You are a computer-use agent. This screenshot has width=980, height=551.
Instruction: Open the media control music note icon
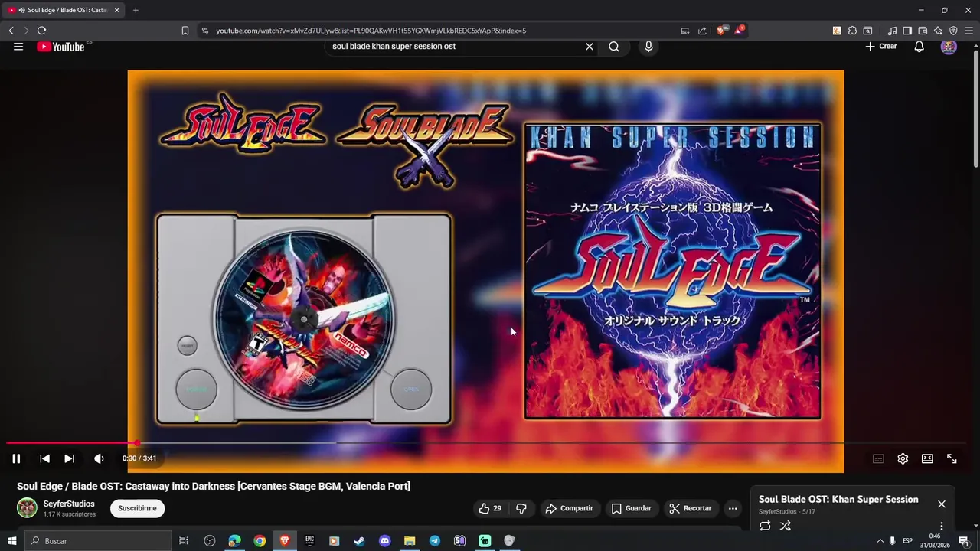pyautogui.click(x=892, y=31)
